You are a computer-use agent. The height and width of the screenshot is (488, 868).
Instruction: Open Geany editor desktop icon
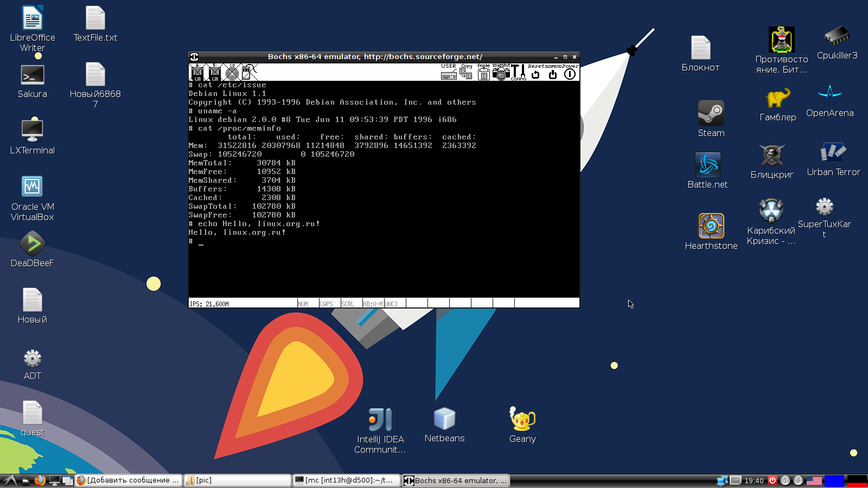[522, 425]
